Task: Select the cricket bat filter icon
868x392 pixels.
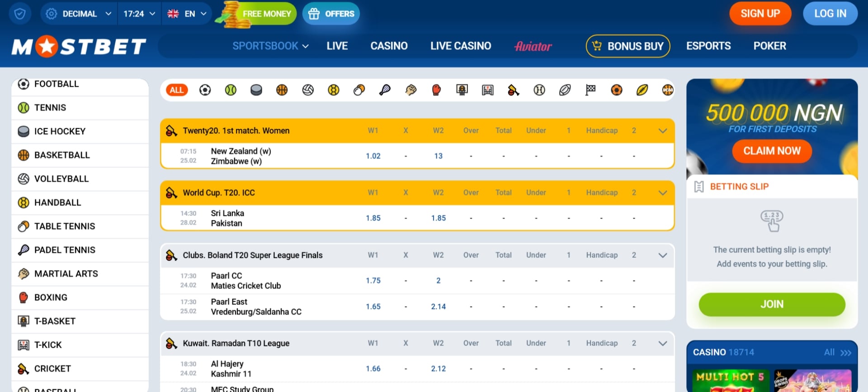Action: click(514, 90)
